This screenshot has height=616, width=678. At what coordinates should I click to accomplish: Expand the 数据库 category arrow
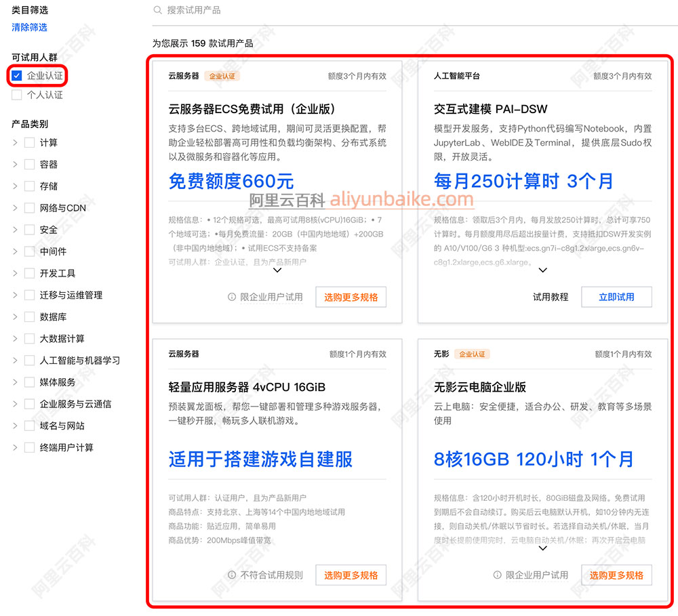(15, 317)
